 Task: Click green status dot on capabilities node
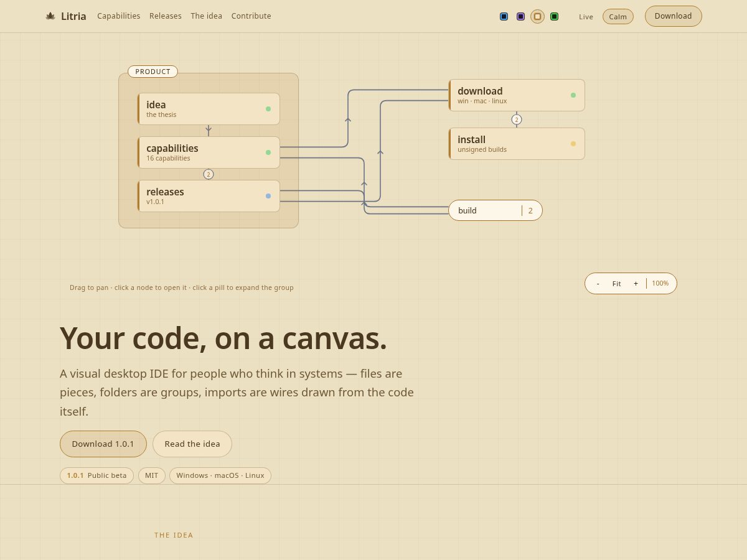click(x=268, y=152)
